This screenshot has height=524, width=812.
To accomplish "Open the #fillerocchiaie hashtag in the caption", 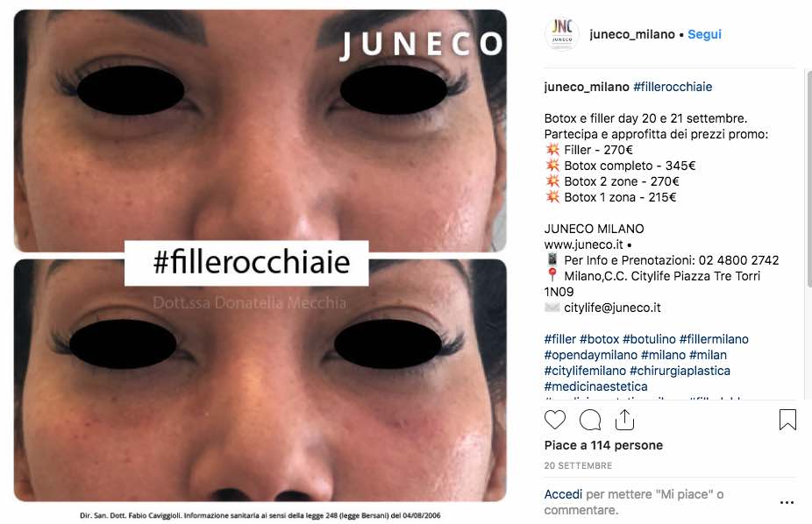I will click(x=673, y=87).
